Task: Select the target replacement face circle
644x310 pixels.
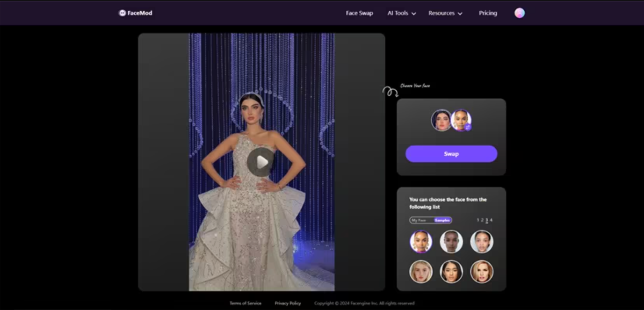Action: 461,120
